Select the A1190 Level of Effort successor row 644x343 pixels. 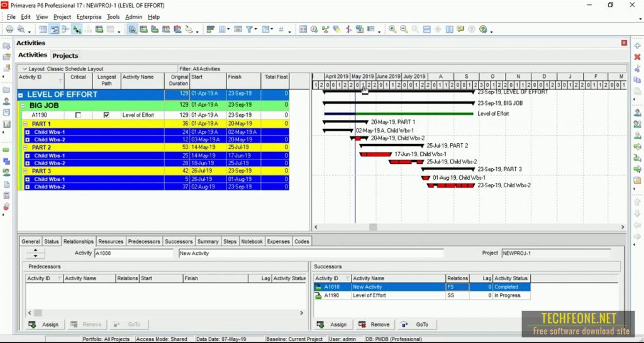[422, 295]
